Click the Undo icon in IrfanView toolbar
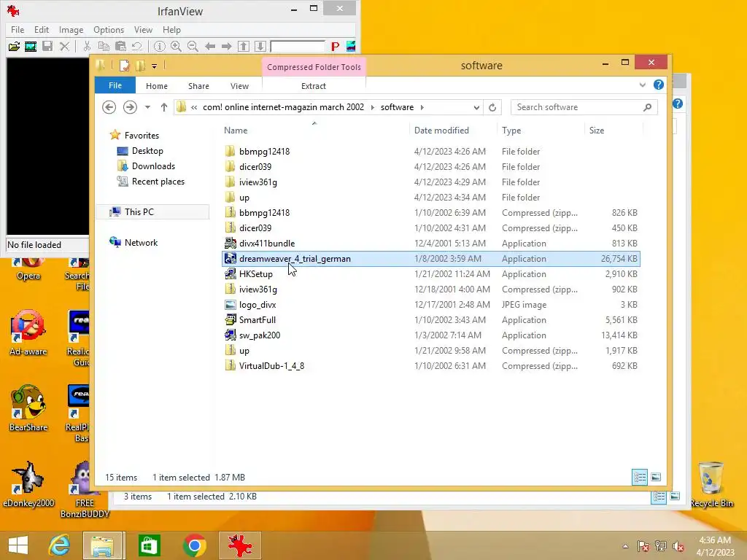 pyautogui.click(x=137, y=46)
